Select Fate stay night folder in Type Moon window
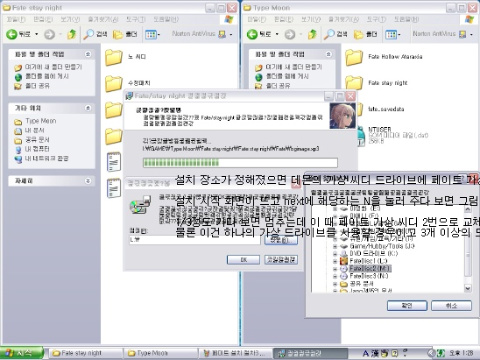 376,83
